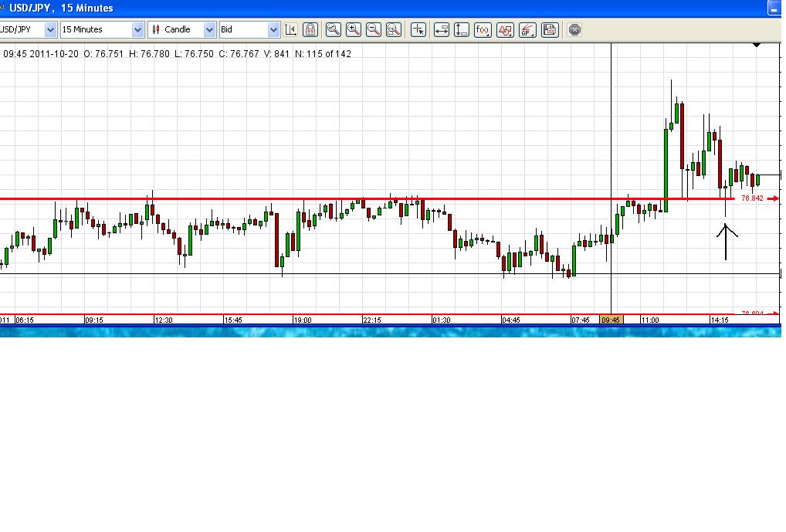Click the horizontal scale arrows icon

(441, 29)
